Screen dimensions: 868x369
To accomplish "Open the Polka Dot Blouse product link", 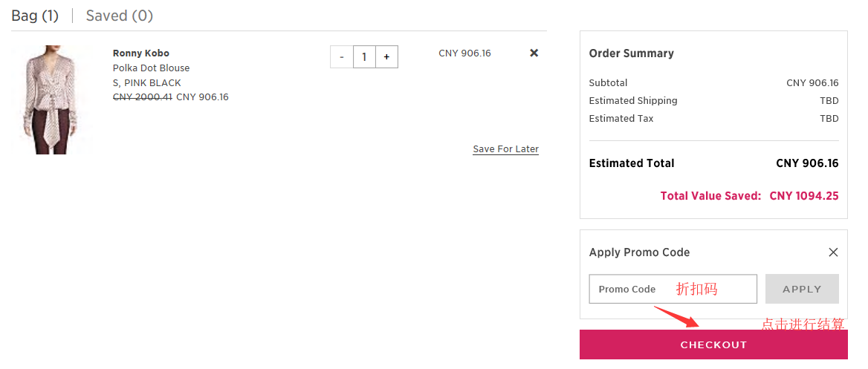I will click(151, 68).
